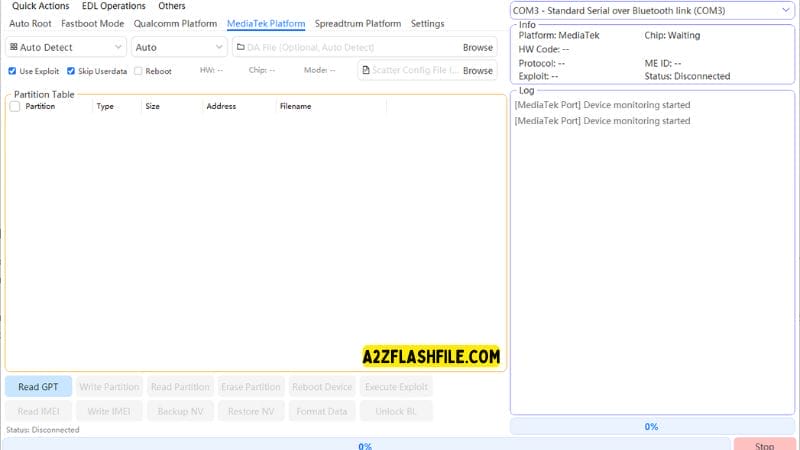Open the COM3 port selection dropdown
The image size is (800, 450).
coord(652,10)
